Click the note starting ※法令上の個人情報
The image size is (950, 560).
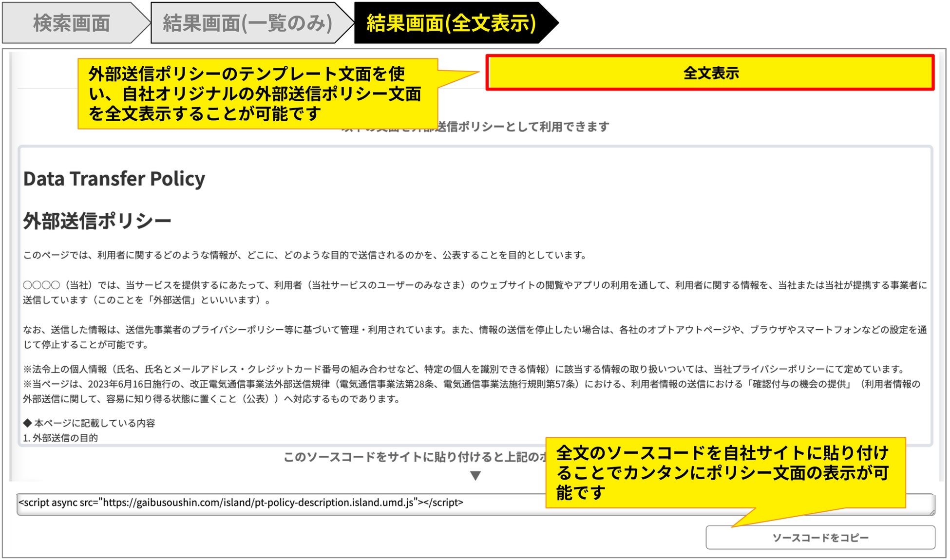(x=463, y=369)
